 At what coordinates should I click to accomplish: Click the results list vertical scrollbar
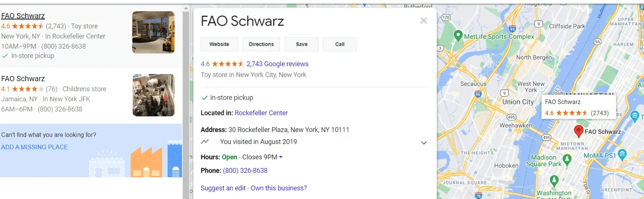pos(186,101)
